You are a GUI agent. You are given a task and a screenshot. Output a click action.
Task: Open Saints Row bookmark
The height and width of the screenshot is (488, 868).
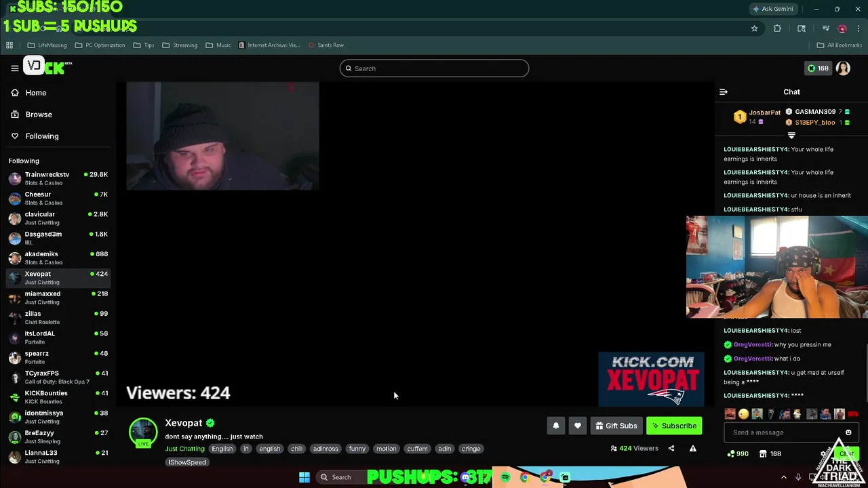click(325, 45)
